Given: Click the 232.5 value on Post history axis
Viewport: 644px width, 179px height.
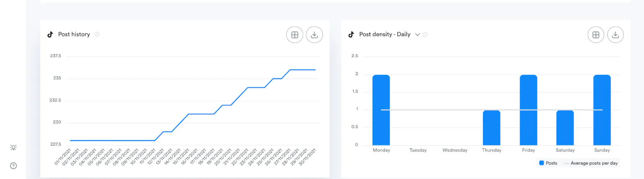Looking at the screenshot, I should click(56, 100).
